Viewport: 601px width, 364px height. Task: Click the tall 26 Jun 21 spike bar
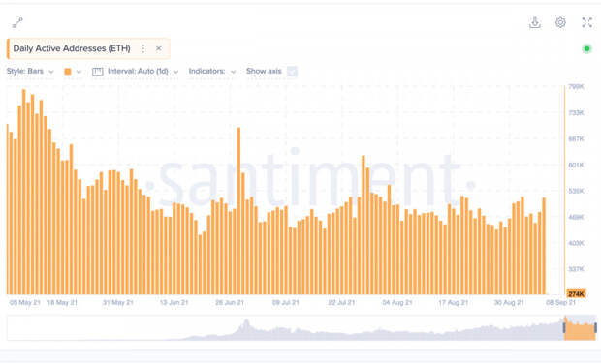[238, 210]
